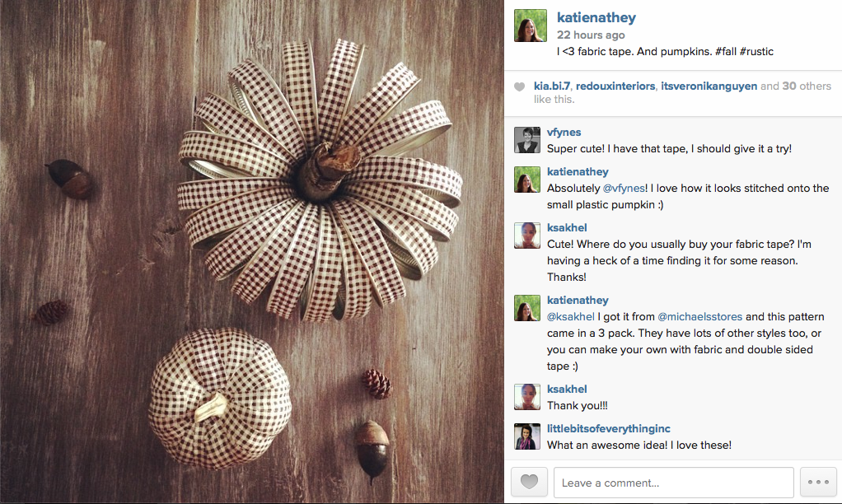
Task: Open littlebitsofeverythinginc username link
Action: pos(608,428)
